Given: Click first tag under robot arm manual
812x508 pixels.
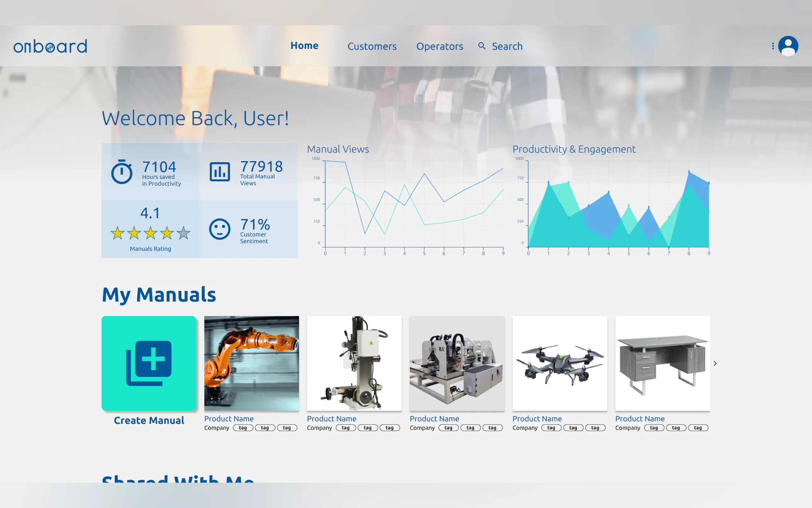Looking at the screenshot, I should pyautogui.click(x=243, y=428).
